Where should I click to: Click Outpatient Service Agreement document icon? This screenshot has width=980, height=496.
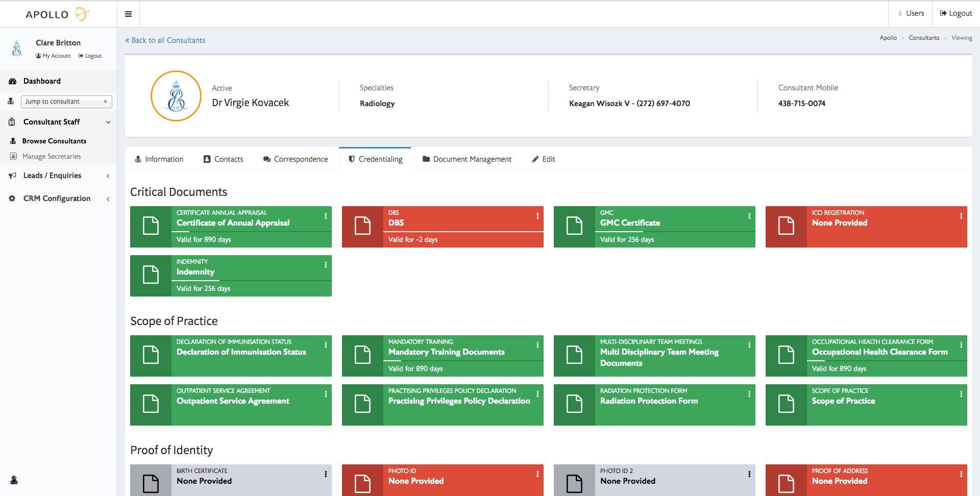pos(151,404)
